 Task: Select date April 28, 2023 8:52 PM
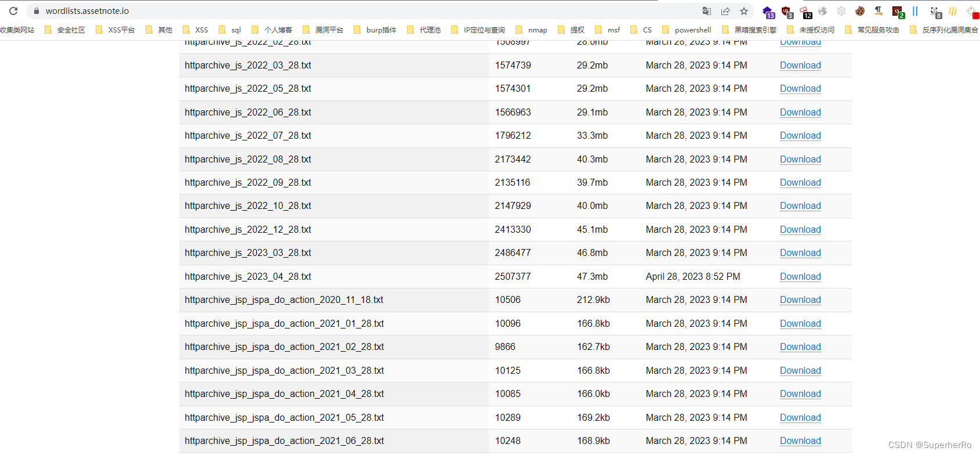693,277
